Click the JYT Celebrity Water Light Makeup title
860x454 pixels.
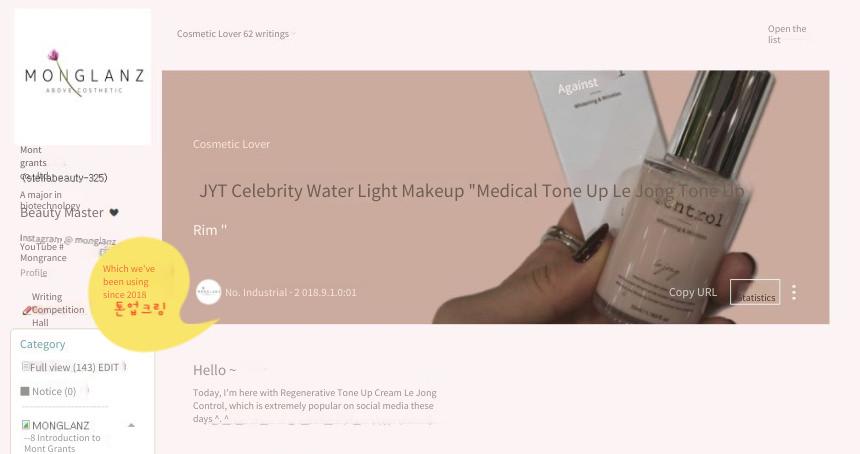[471, 209]
